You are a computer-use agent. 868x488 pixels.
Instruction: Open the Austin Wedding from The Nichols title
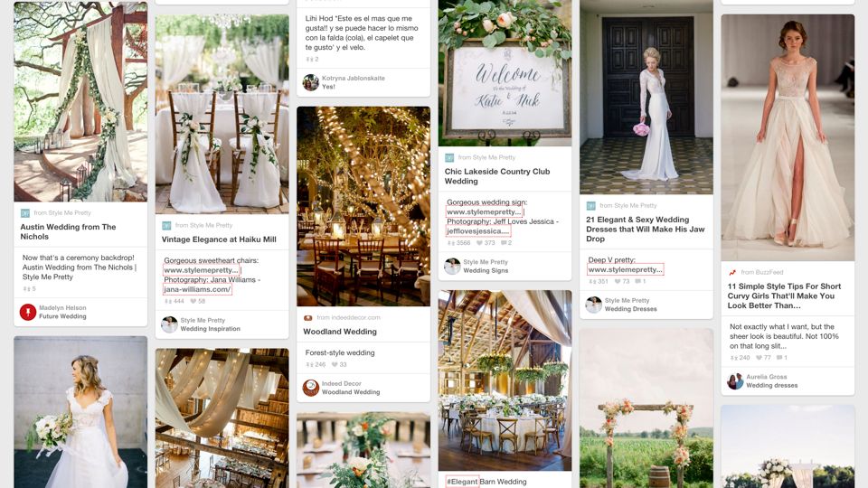pos(68,231)
